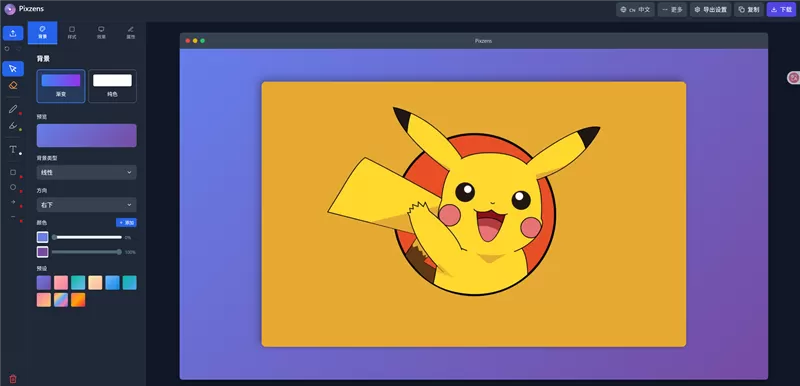This screenshot has width=800, height=386.
Task: Choose the pencil drawing tool
Action: coord(13,109)
